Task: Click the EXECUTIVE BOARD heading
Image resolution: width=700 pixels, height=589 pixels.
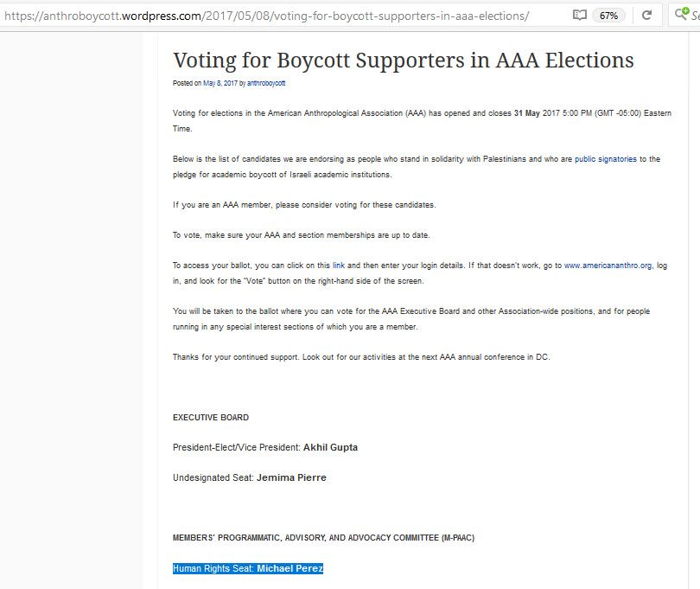Action: coord(211,418)
